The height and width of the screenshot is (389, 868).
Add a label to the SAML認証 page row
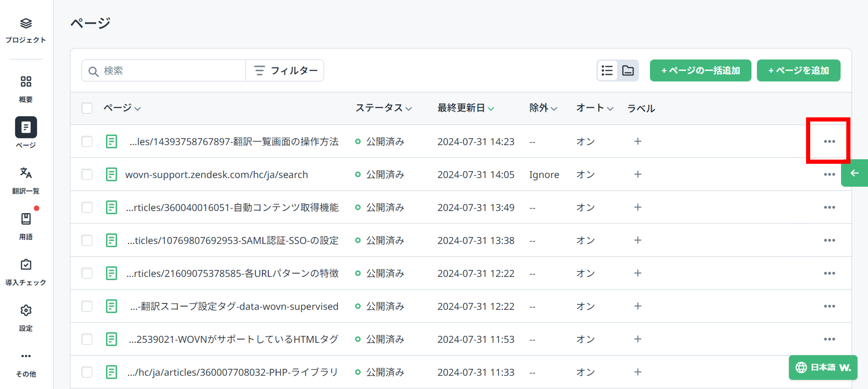(638, 240)
